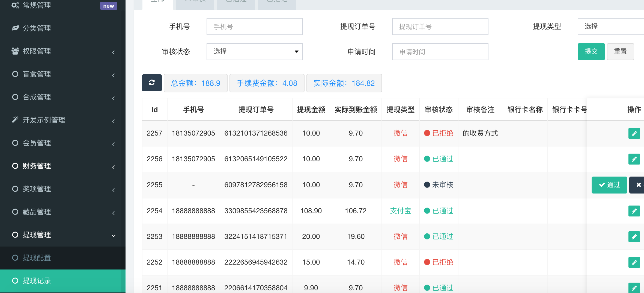Image resolution: width=644 pixels, height=293 pixels.
Task: Open the 提现类型 select dropdown
Action: 610,27
